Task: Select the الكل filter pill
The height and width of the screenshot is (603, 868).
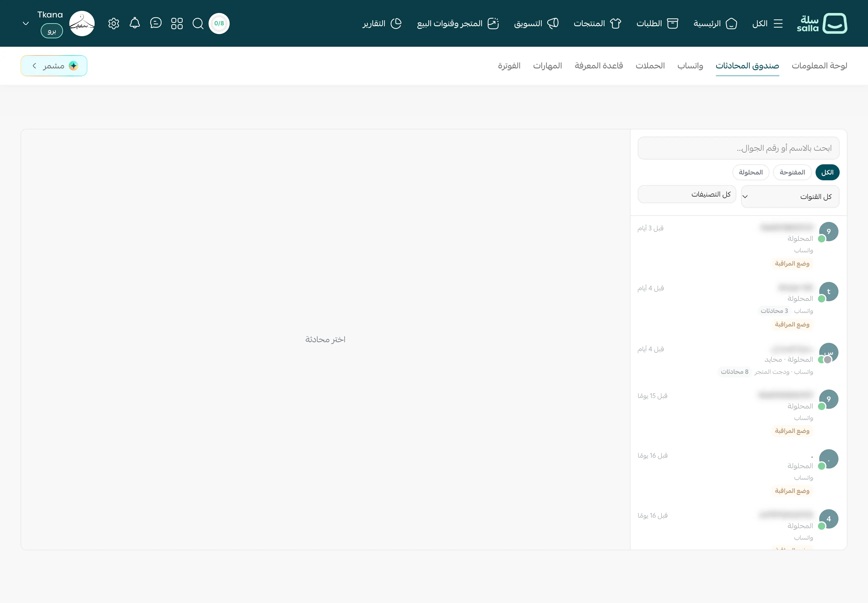Action: pyautogui.click(x=827, y=172)
